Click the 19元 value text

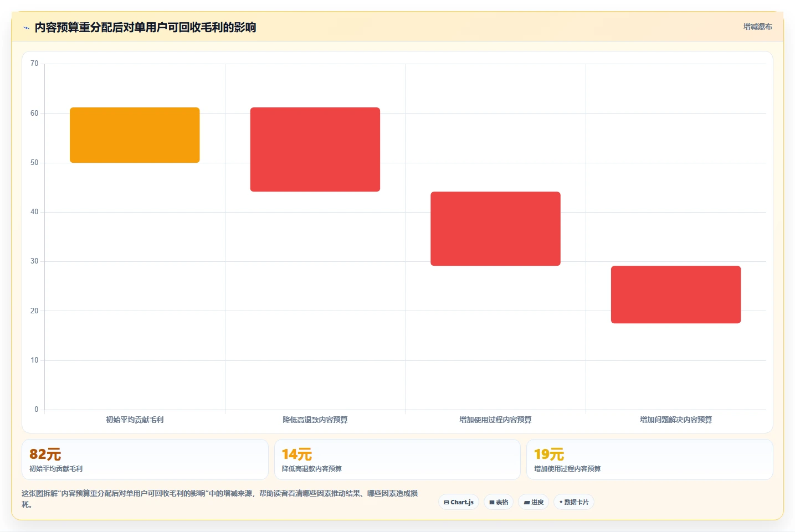(549, 454)
